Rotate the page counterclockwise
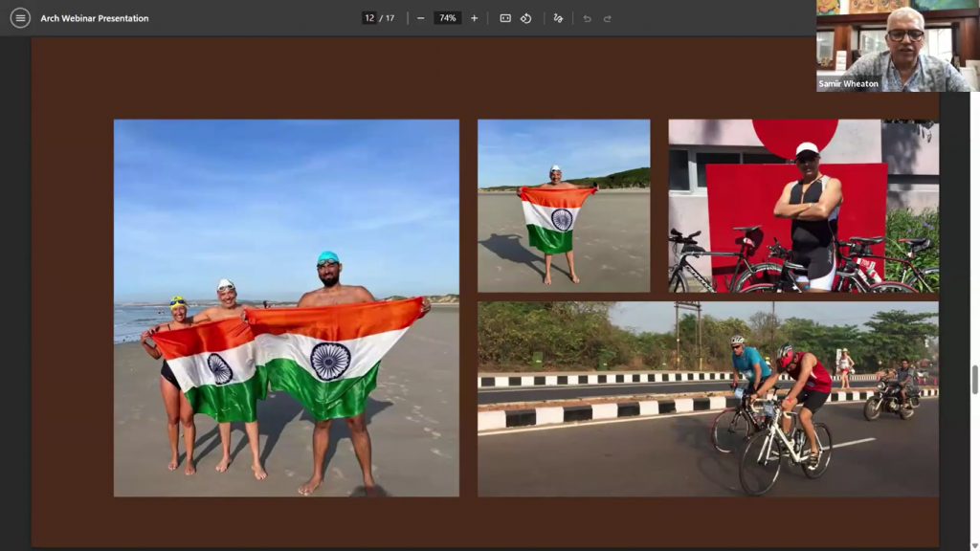Image resolution: width=980 pixels, height=551 pixels. pos(526,18)
